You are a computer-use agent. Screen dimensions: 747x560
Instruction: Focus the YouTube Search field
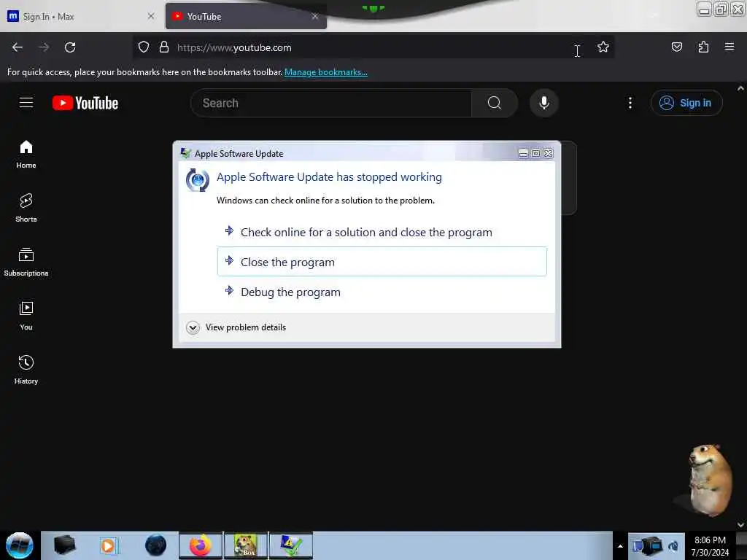click(331, 103)
